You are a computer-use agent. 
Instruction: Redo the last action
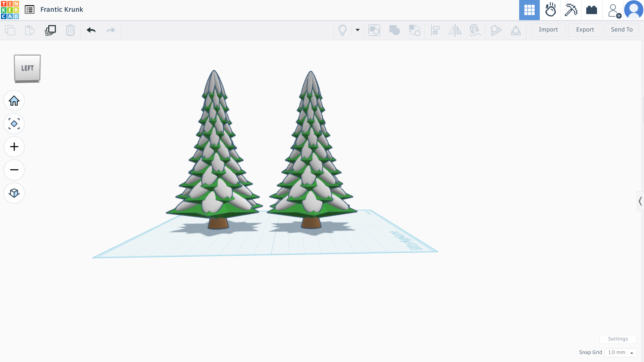coord(111,30)
